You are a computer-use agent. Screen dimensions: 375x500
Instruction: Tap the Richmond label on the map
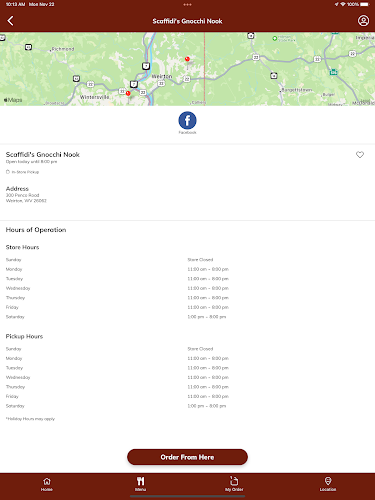coord(63,49)
